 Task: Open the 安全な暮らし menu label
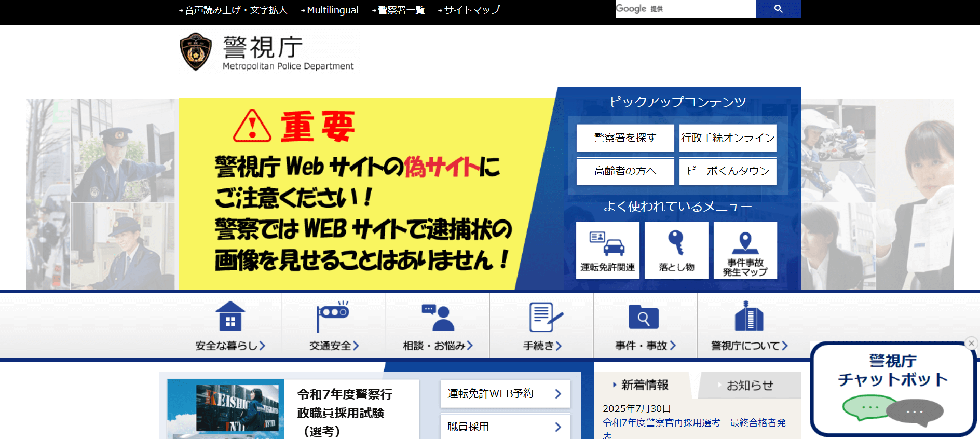pyautogui.click(x=230, y=346)
